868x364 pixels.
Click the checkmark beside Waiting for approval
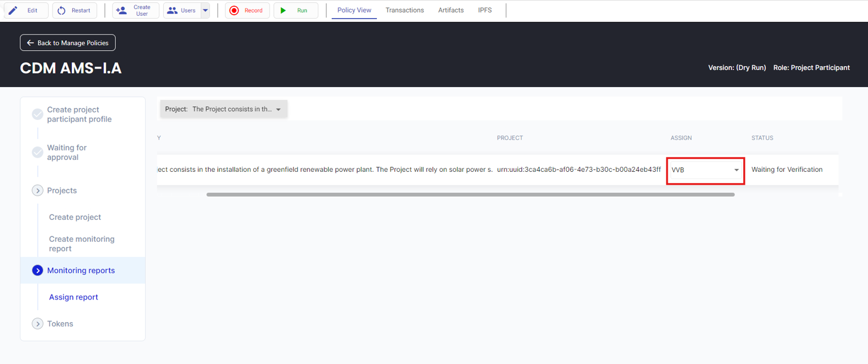point(37,153)
